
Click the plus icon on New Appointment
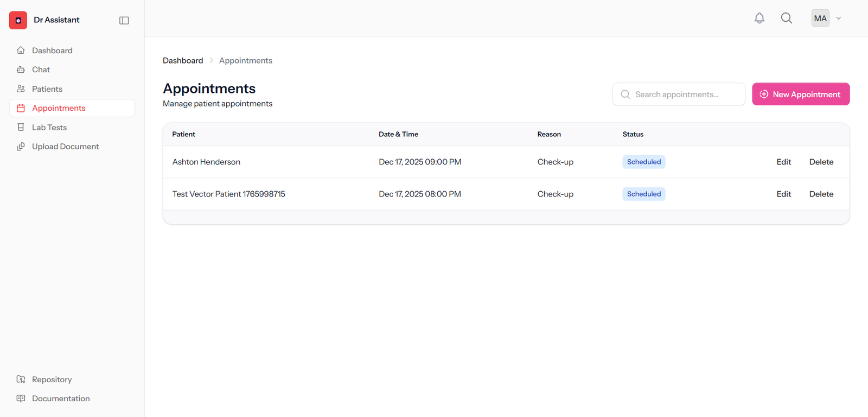tap(764, 94)
